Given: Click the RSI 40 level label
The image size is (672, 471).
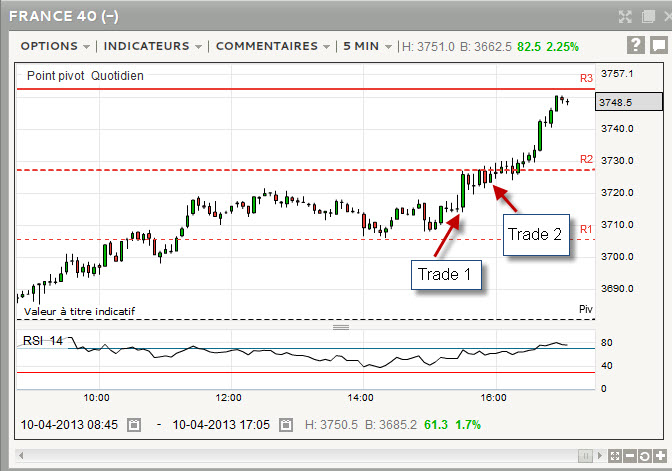Looking at the screenshot, I should (x=606, y=366).
